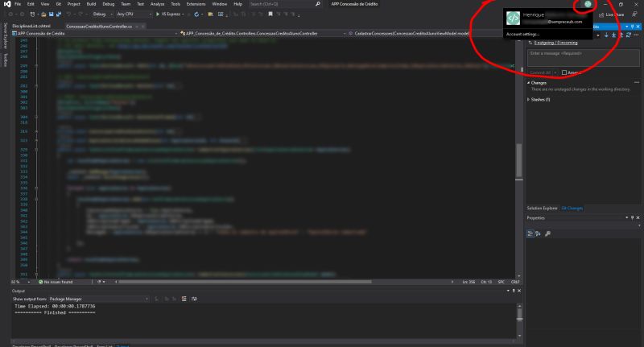This screenshot has height=347, width=644.
Task: Click the commit message field
Action: [x=583, y=58]
